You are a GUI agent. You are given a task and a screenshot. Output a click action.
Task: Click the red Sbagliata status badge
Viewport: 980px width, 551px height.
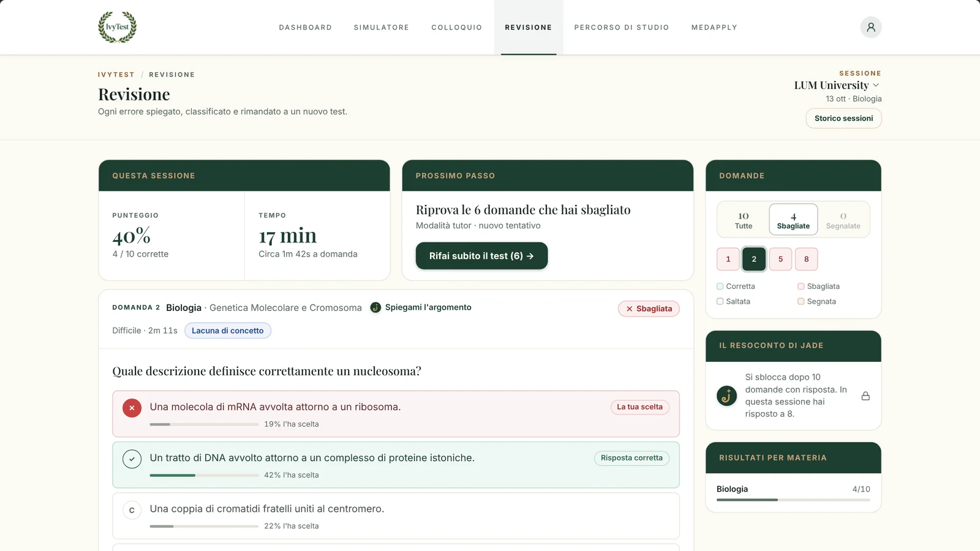tap(649, 309)
